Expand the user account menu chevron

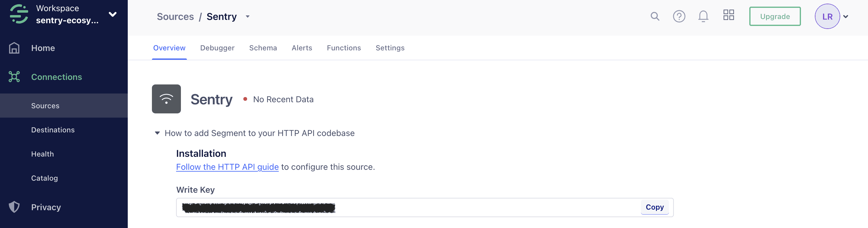click(x=845, y=17)
